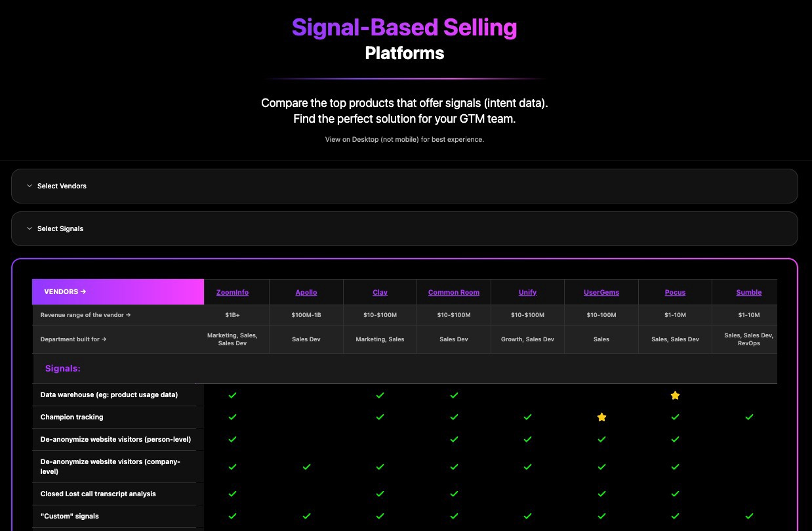Click Common Room checkmark in Data warehouse row
812x531 pixels.
click(454, 395)
